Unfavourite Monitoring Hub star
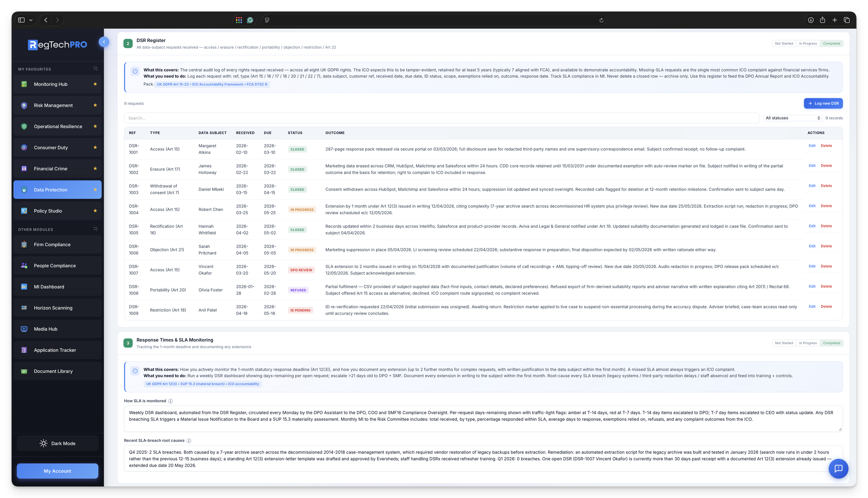The image size is (868, 498). coord(95,84)
